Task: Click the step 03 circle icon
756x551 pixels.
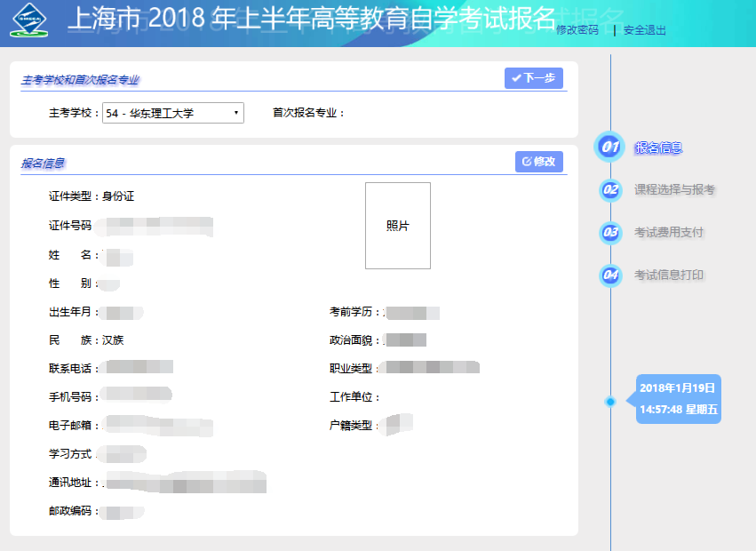Action: pos(609,232)
